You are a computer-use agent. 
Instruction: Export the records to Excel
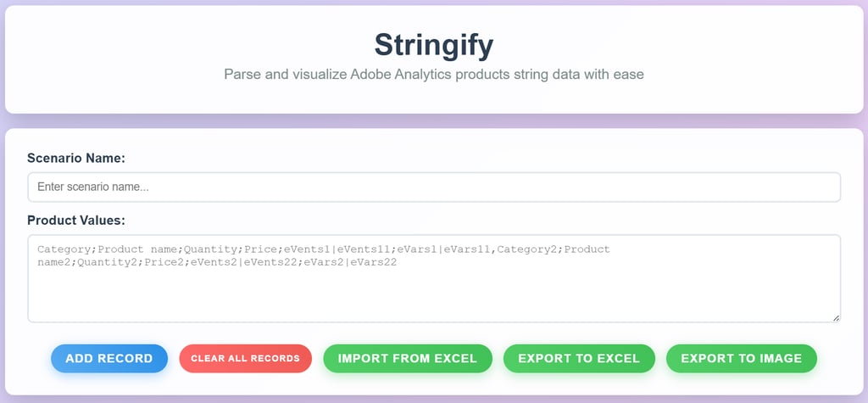click(578, 358)
